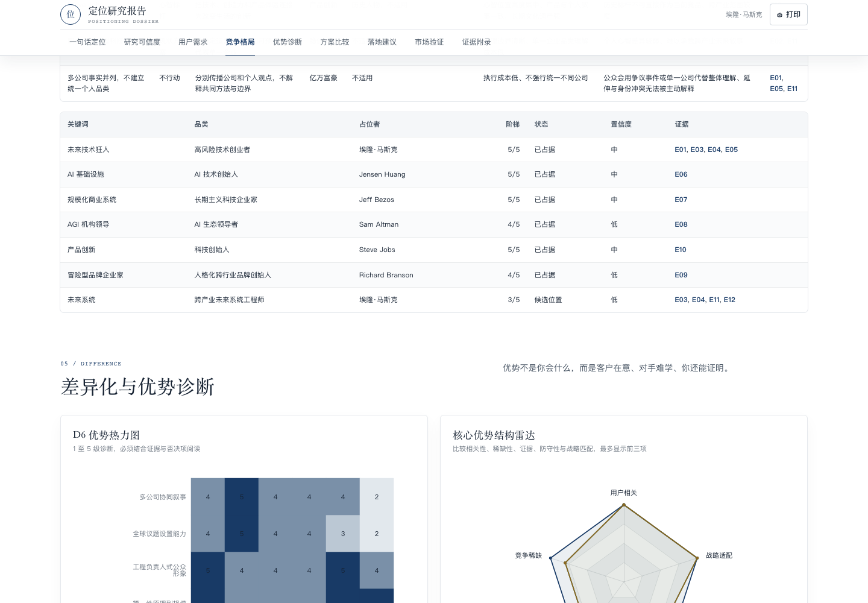Image resolution: width=868 pixels, height=603 pixels.
Task: Click the 候选位置 status cell
Action: (548, 300)
